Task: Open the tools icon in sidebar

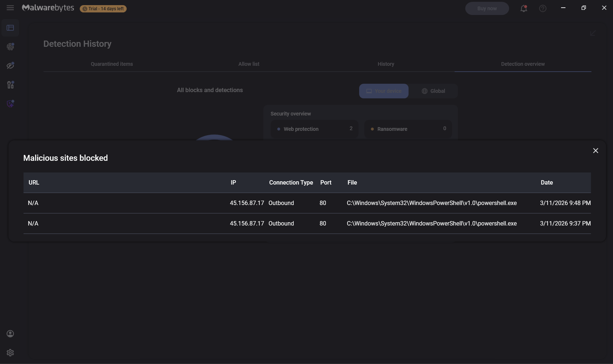Action: tap(10, 85)
